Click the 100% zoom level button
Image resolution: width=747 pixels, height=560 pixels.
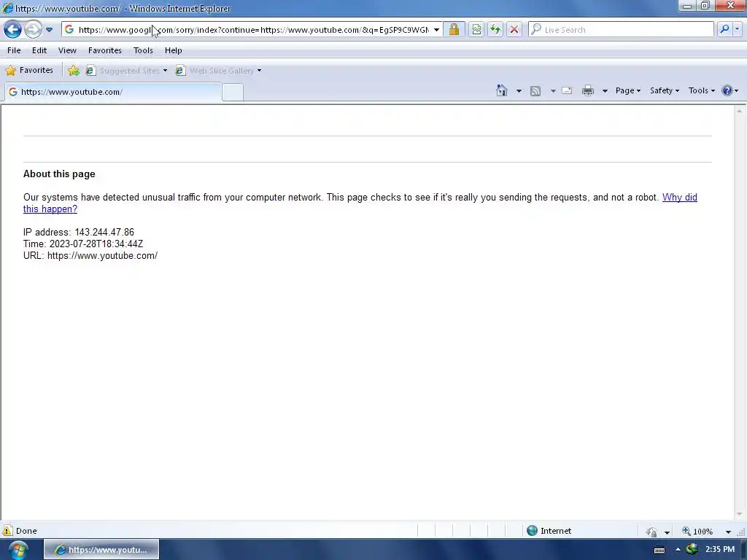697,531
